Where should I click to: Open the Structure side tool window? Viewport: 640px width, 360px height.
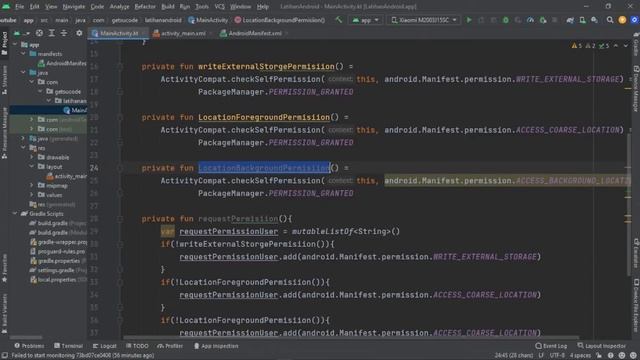coord(4,80)
